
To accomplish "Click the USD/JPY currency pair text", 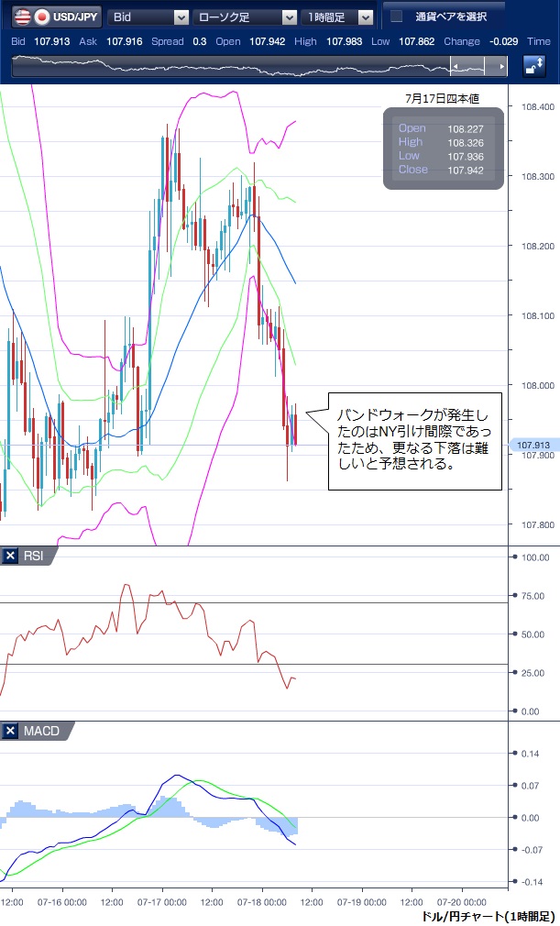I will [x=76, y=17].
